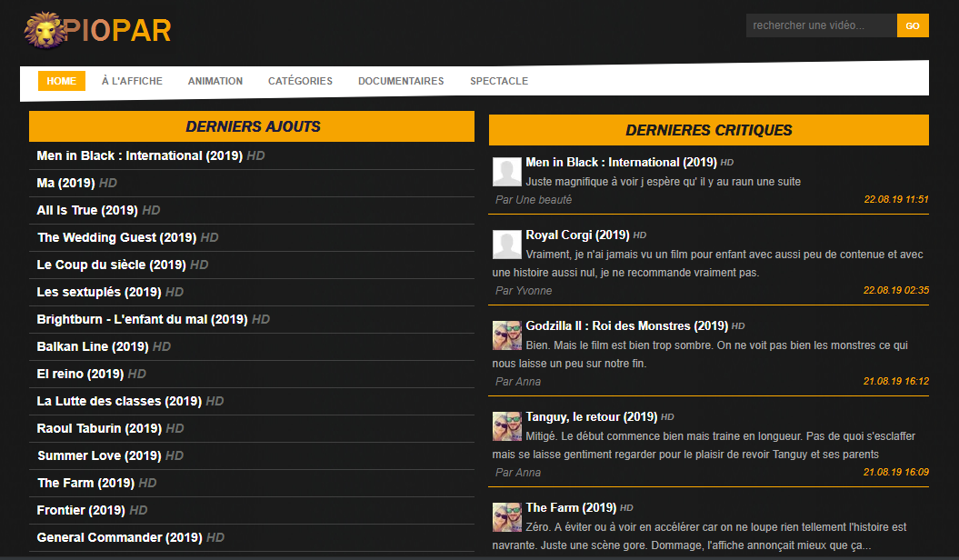959x560 pixels.
Task: Open the CATÉGORIES menu item
Action: pos(300,81)
